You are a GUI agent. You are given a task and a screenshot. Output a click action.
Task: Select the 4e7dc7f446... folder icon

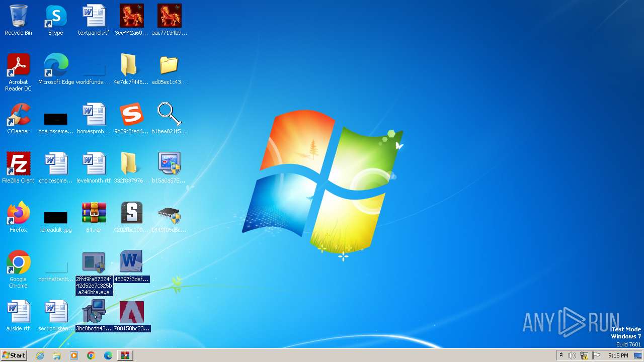(x=131, y=69)
